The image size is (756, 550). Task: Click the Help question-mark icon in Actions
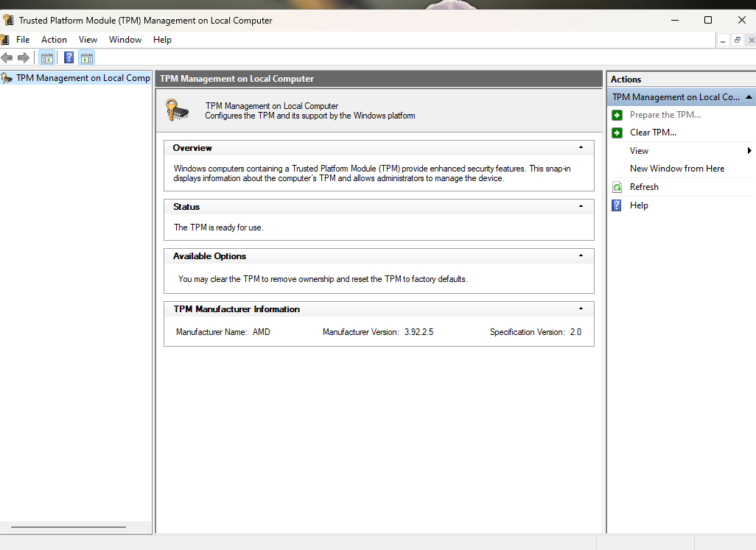click(x=617, y=205)
